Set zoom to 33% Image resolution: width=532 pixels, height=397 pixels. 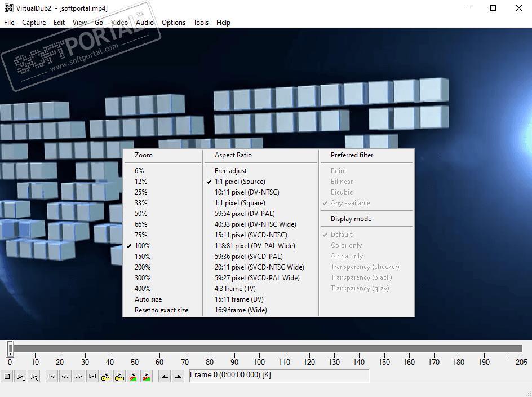[x=163, y=203]
